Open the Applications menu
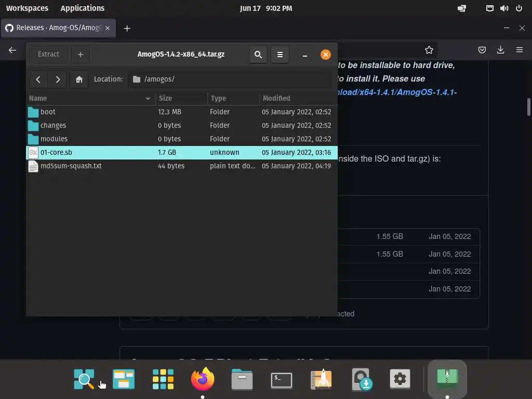The image size is (532, 399). coord(83,8)
